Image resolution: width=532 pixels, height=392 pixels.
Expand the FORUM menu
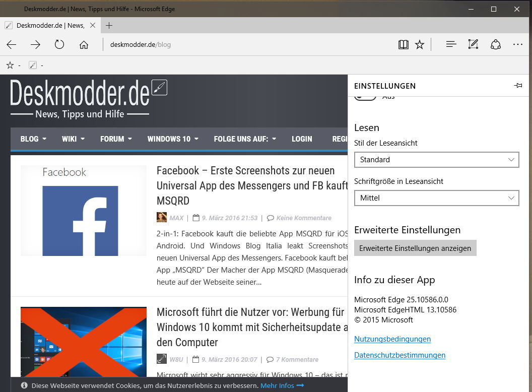click(116, 139)
